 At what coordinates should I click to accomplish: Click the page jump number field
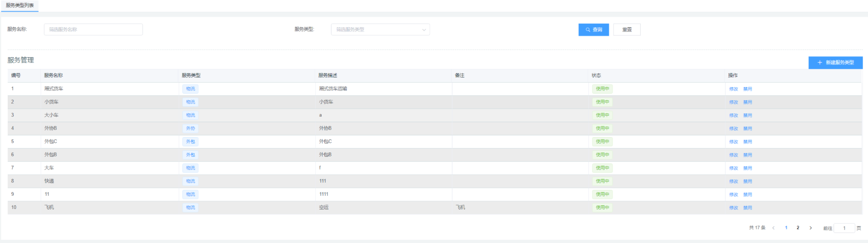click(844, 228)
